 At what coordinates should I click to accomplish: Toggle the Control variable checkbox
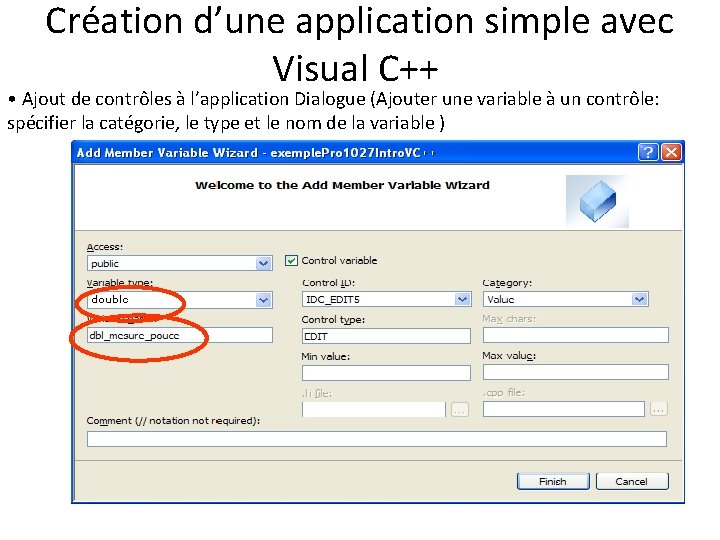291,261
